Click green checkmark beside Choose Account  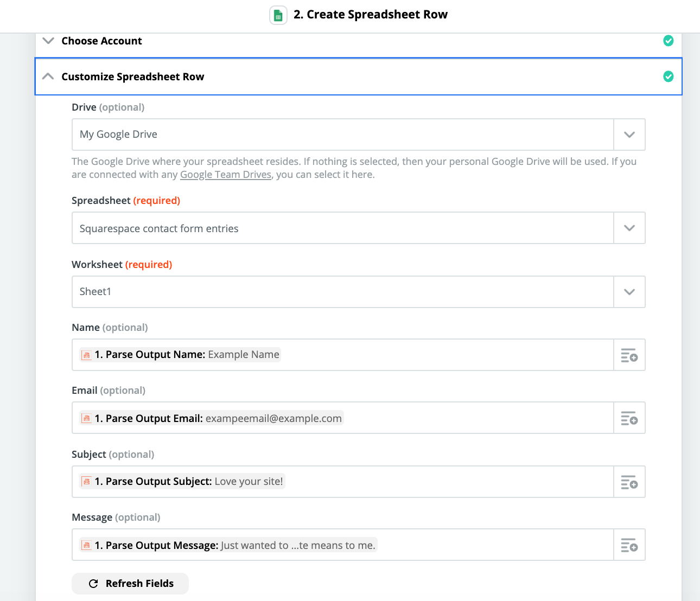click(x=669, y=41)
